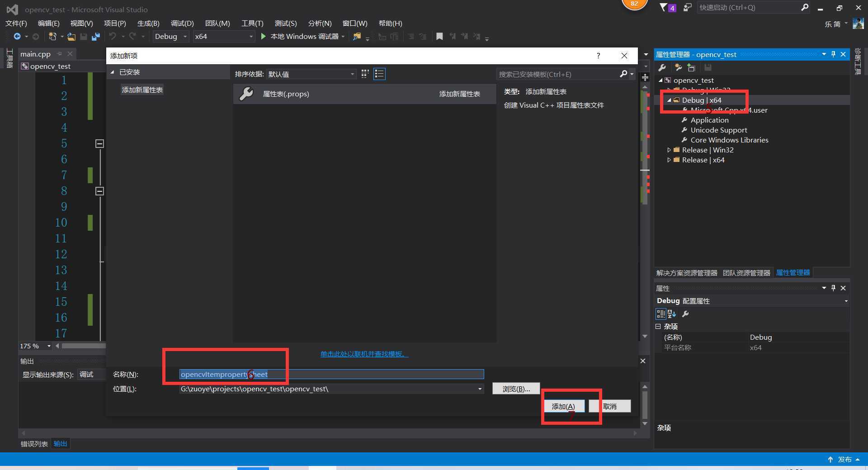Click the bookmark toolbar icon

coord(439,36)
